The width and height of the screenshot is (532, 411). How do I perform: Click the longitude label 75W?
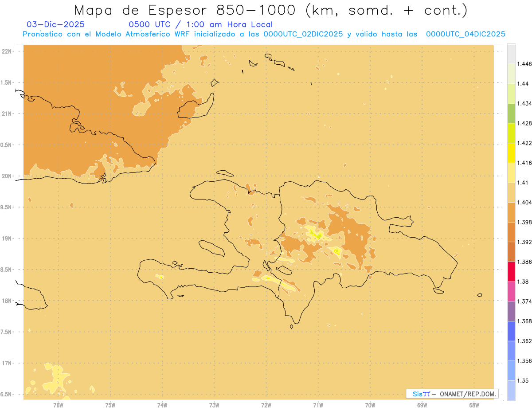tap(110, 405)
